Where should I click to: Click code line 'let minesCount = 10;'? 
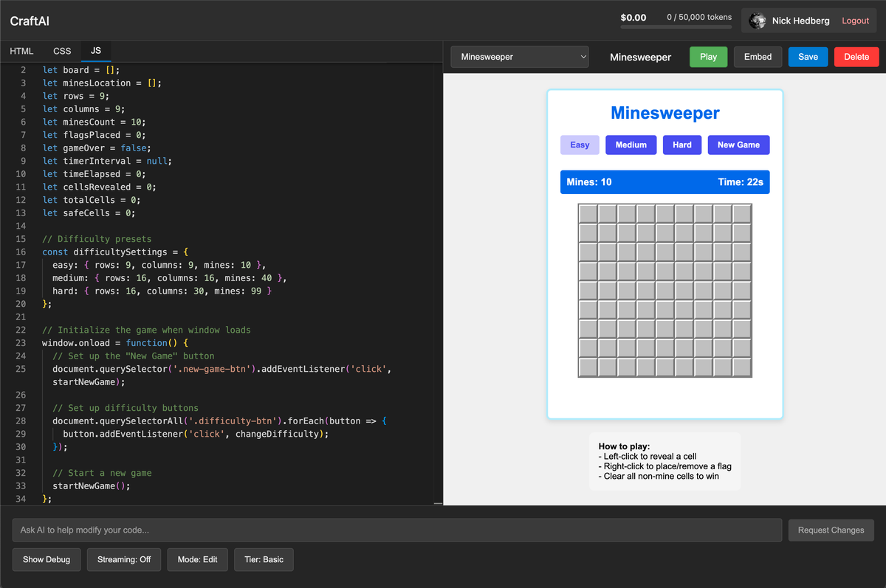coord(94,122)
